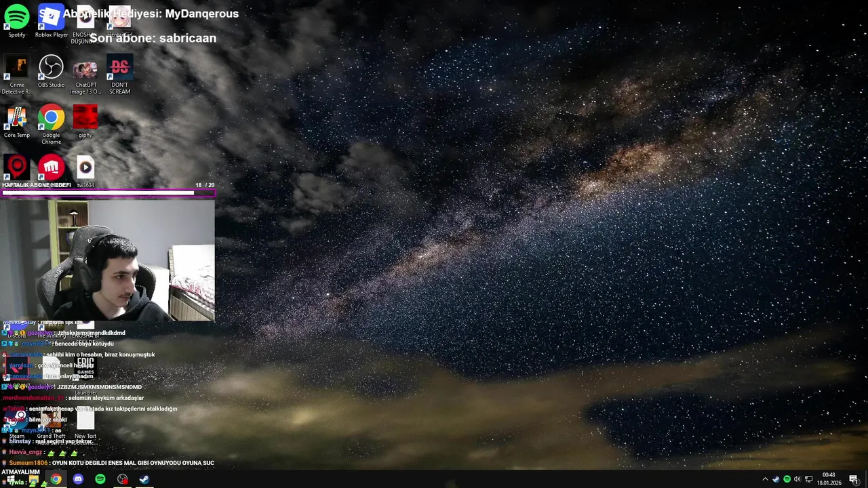Select the Riot Client fist-logo desktop shortcut
Viewport: 868px width, 488px height.
click(x=51, y=167)
